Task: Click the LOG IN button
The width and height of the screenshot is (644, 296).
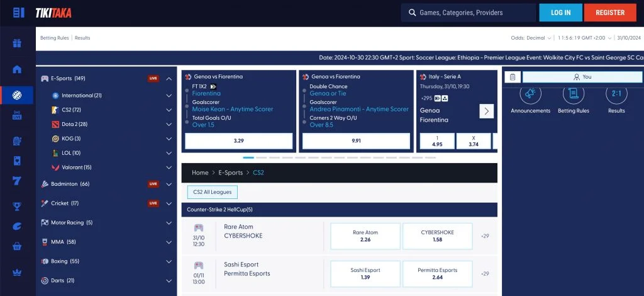Action: (560, 13)
